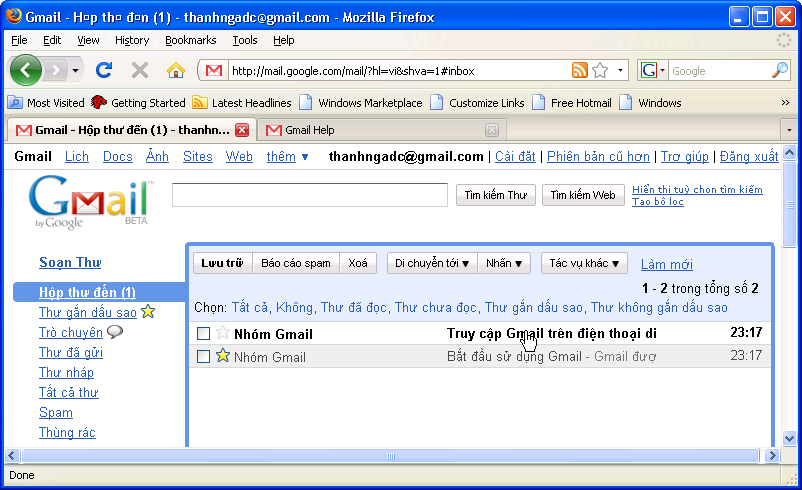This screenshot has width=802, height=490.
Task: Open the Customize Links bookmark
Action: tap(477, 103)
